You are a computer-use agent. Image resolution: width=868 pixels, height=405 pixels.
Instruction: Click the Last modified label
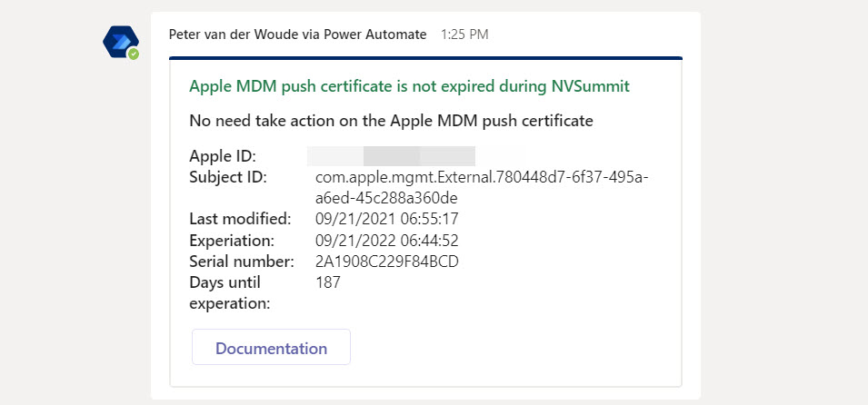tap(240, 219)
